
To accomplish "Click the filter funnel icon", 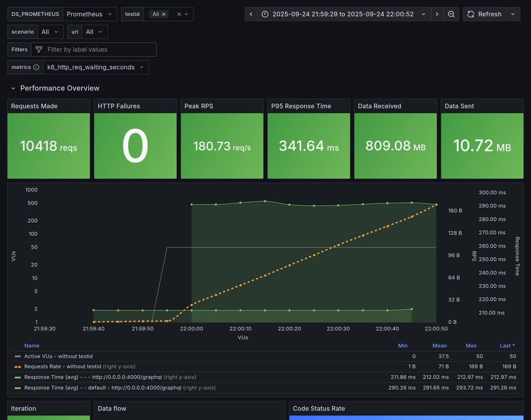I will (39, 50).
